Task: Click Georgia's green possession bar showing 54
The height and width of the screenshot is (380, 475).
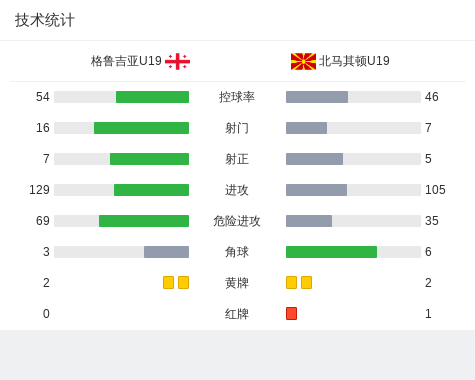Action: click(x=152, y=97)
